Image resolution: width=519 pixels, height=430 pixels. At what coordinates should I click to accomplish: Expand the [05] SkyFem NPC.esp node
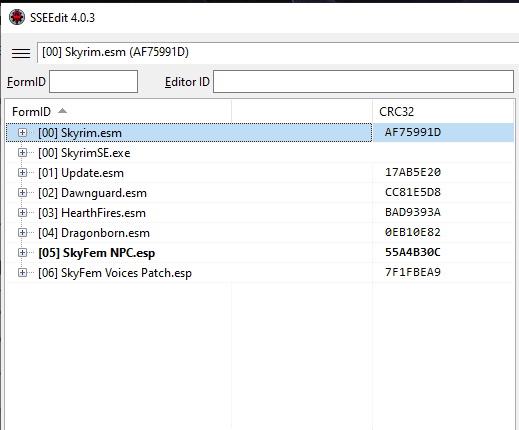pos(22,253)
